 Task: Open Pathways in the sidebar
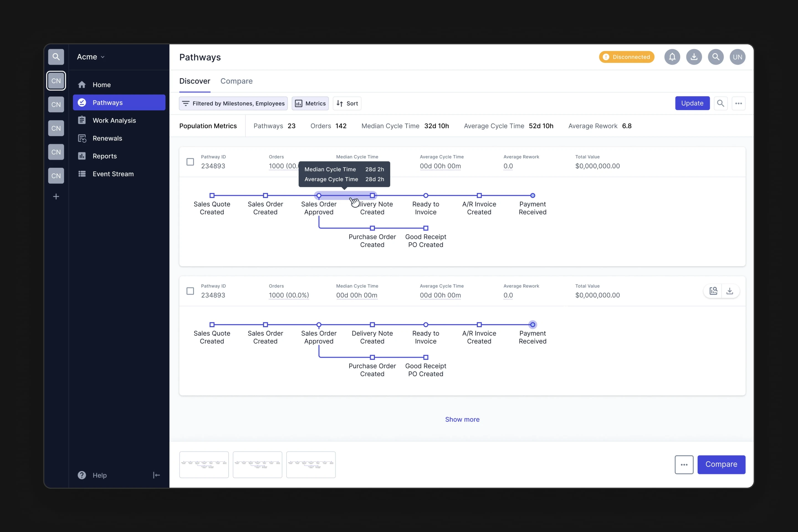point(119,103)
